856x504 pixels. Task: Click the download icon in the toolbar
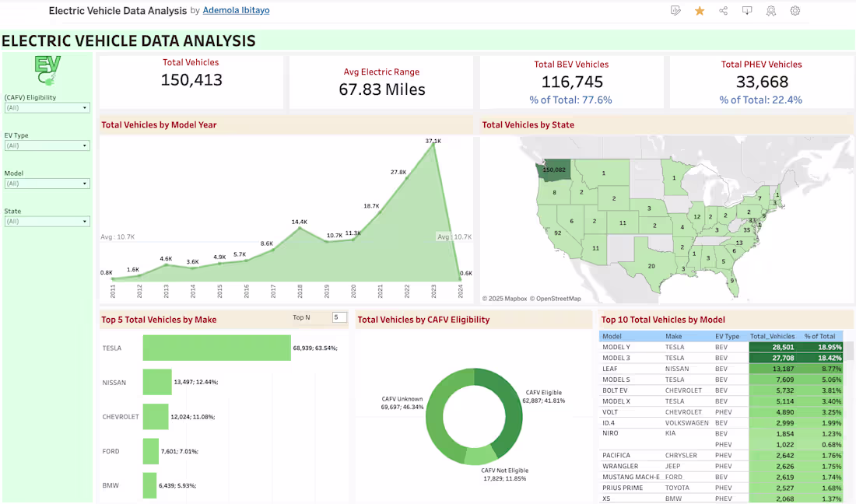coord(747,11)
